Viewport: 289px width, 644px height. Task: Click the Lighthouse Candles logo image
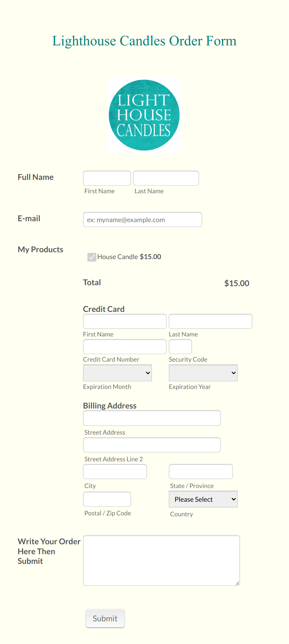point(144,115)
